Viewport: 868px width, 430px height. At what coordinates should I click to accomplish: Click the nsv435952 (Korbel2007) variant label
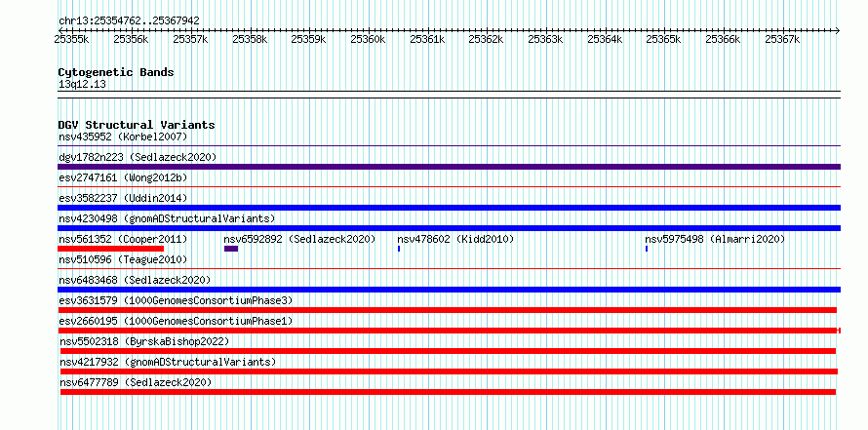pos(123,137)
